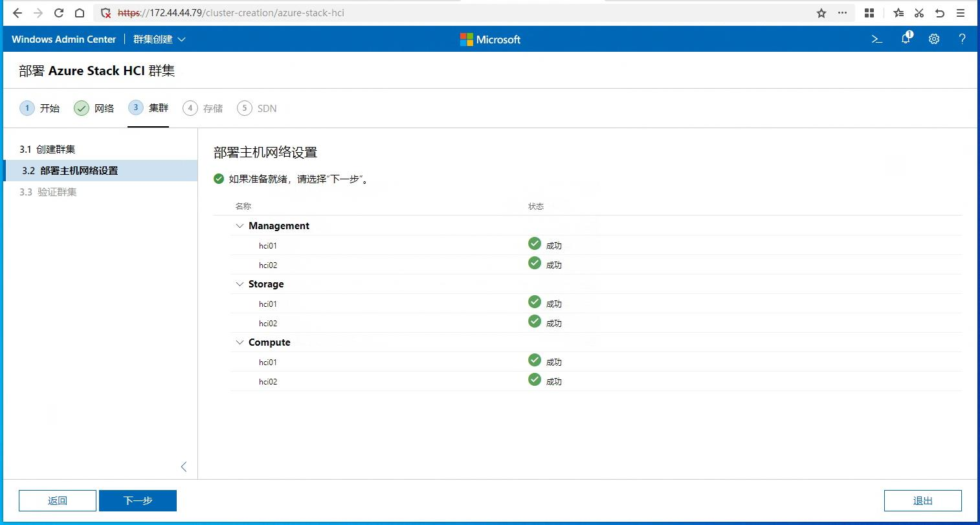Viewport: 980px width, 525px height.
Task: Collapse the Compute group
Action: pos(239,342)
